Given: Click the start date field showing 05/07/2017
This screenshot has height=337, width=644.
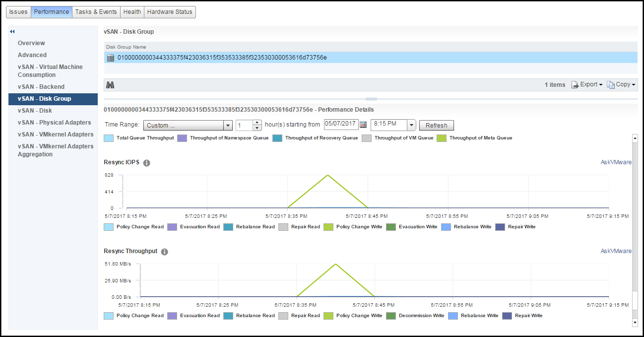Looking at the screenshot, I should point(341,125).
